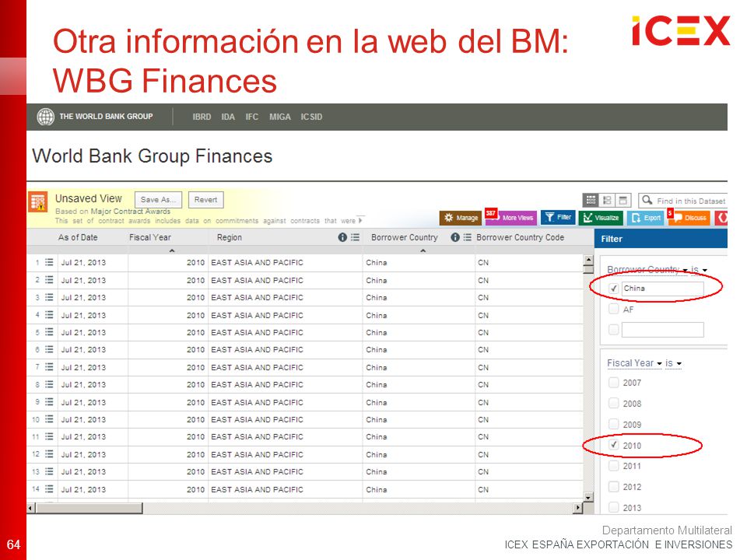Click the Borrower Country Code column header
Viewport: 747px width, 560px height.
[x=521, y=237]
